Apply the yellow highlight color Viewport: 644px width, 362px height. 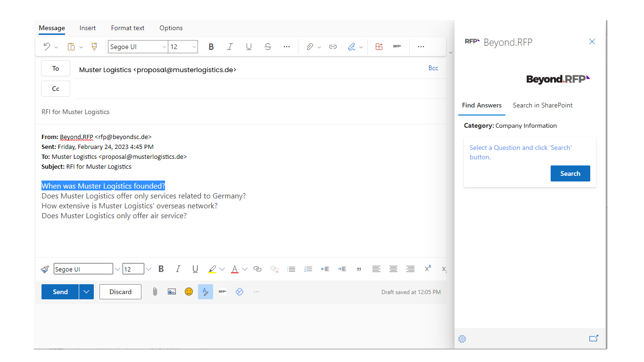(212, 269)
